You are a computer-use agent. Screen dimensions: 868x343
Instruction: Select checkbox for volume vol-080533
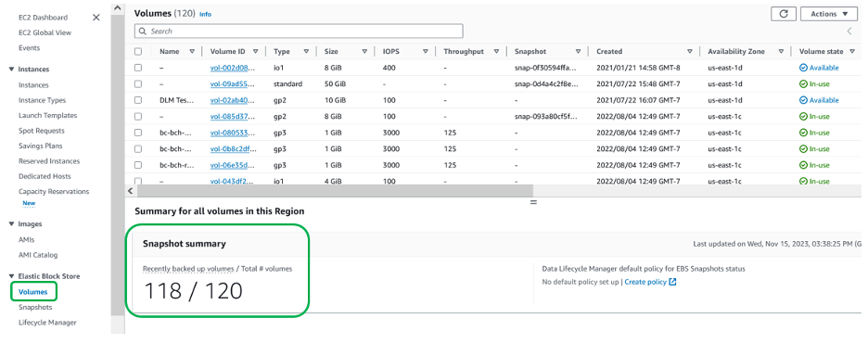tap(138, 133)
